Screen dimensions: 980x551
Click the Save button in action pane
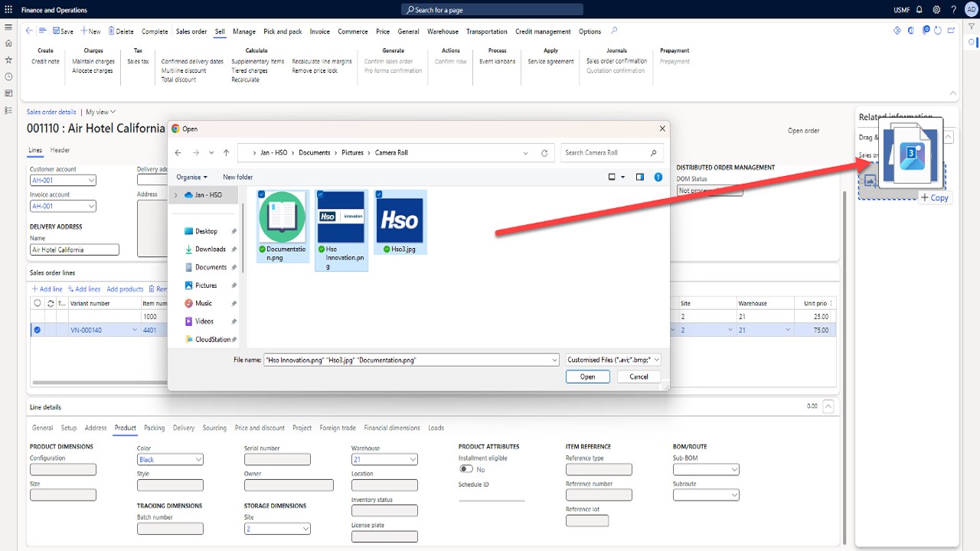click(63, 31)
